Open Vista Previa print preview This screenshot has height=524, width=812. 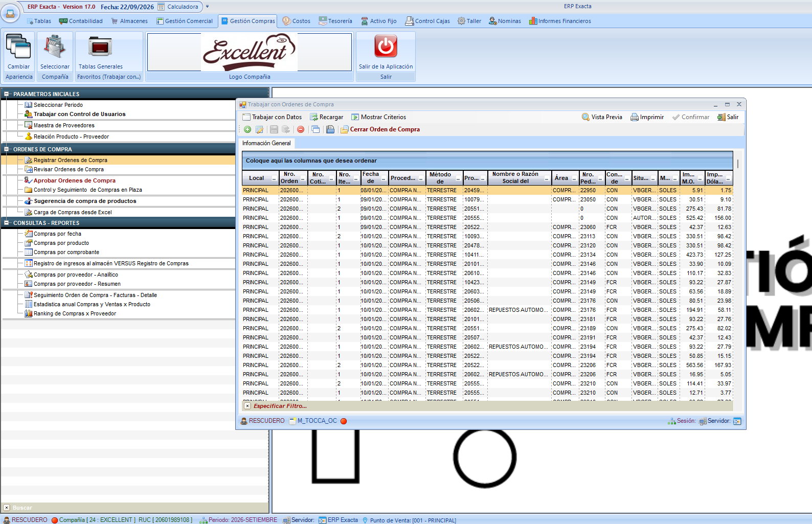tap(602, 117)
